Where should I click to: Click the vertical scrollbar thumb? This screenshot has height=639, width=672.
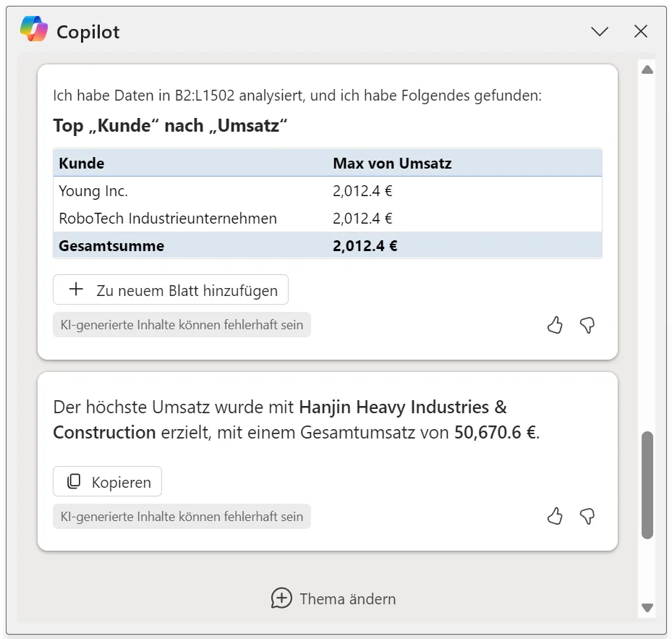click(647, 485)
